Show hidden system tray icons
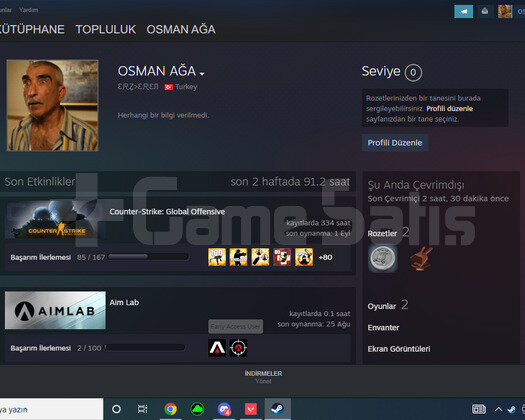 (x=498, y=409)
